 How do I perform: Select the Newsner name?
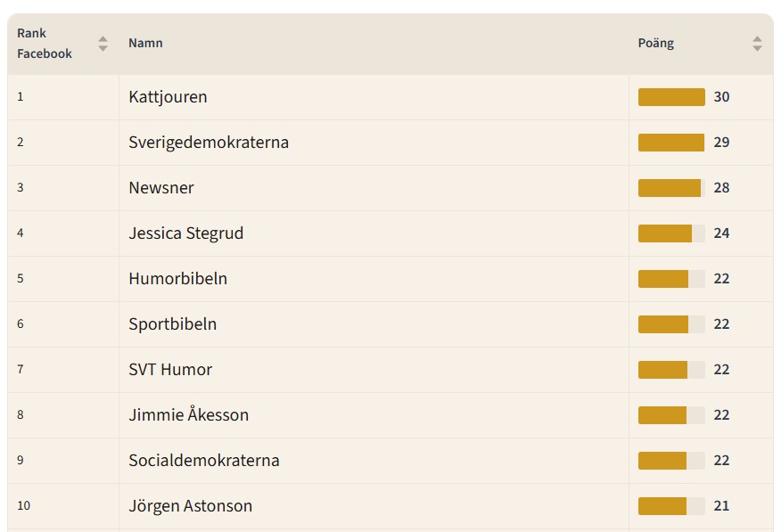coord(161,188)
